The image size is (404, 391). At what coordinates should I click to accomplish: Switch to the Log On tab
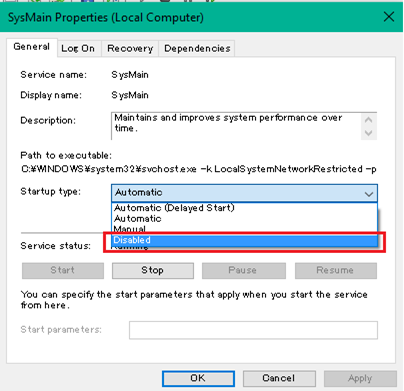(x=78, y=49)
